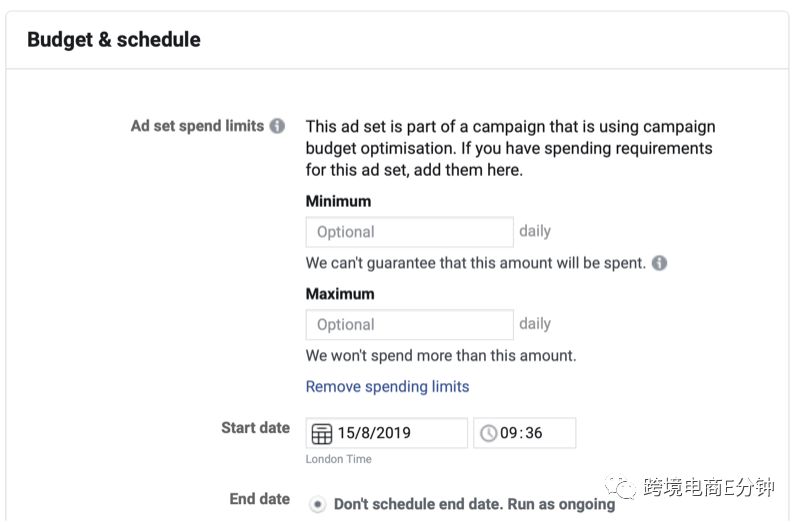This screenshot has width=800, height=522.
Task: Click the Start date label
Action: pos(256,428)
